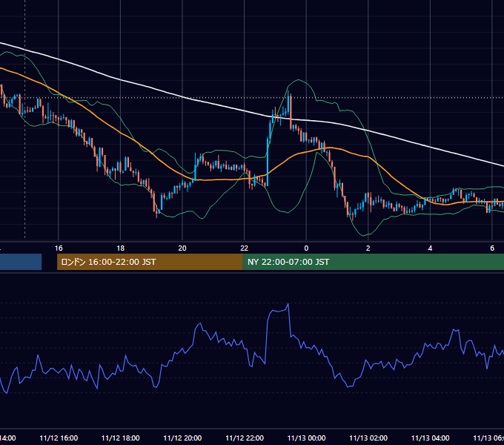
Task: Click the 11/12 20:00 date label
Action: point(182,438)
